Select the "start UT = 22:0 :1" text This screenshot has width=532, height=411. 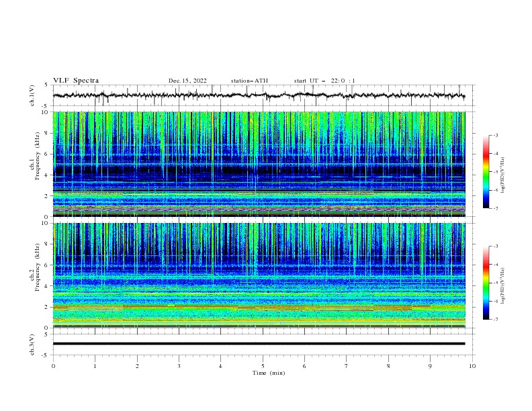point(324,81)
